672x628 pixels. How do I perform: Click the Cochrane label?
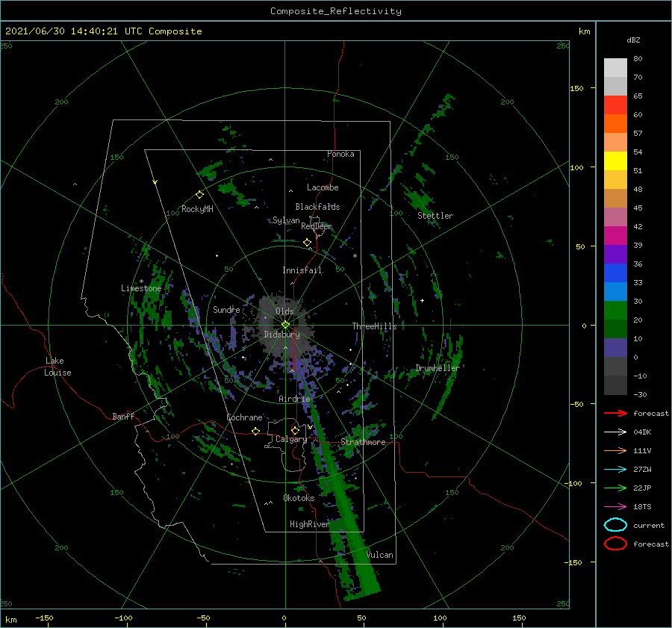(x=244, y=417)
